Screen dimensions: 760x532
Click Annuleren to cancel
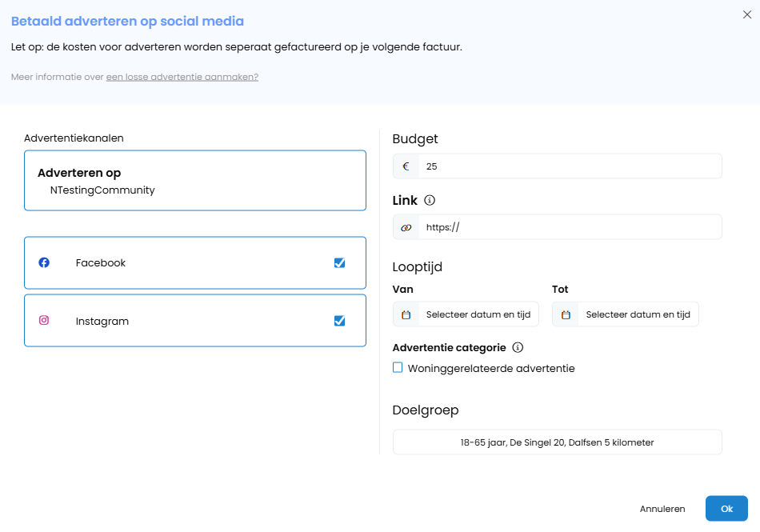pos(662,509)
